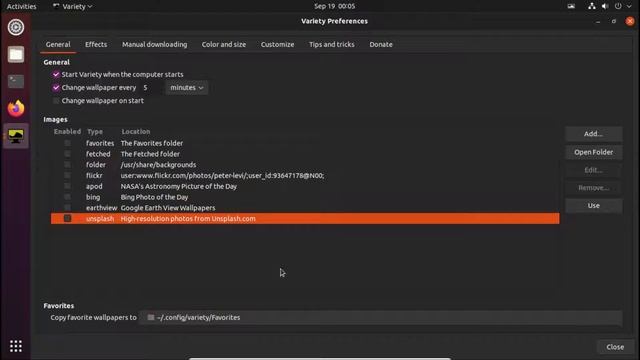Switch to the Effects tab

96,44
